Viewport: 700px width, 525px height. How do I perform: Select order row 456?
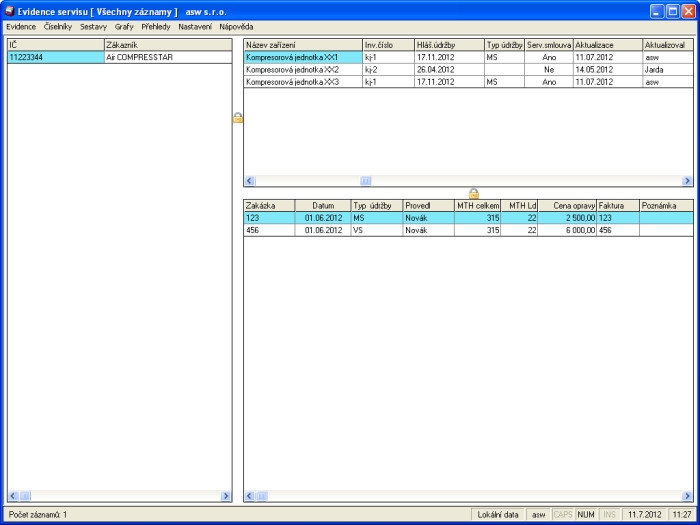(469, 230)
